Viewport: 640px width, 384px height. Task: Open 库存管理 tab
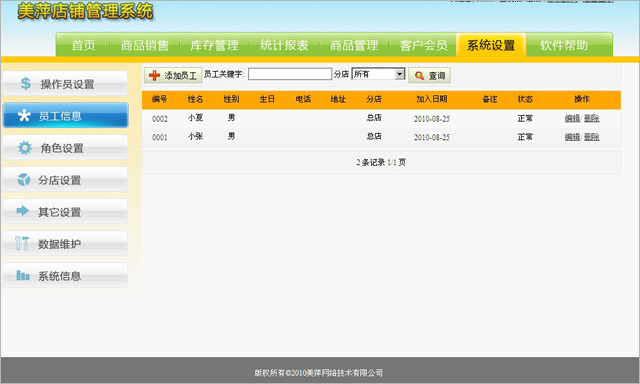click(x=214, y=45)
